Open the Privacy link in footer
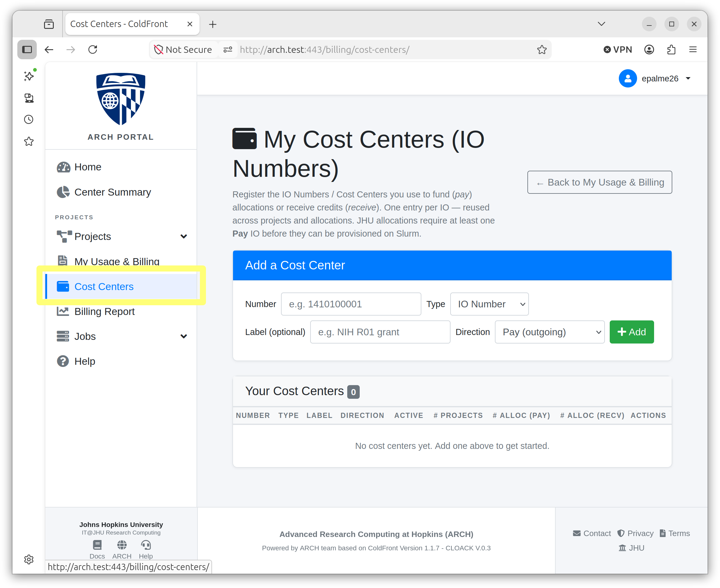The width and height of the screenshot is (720, 588). 635,533
